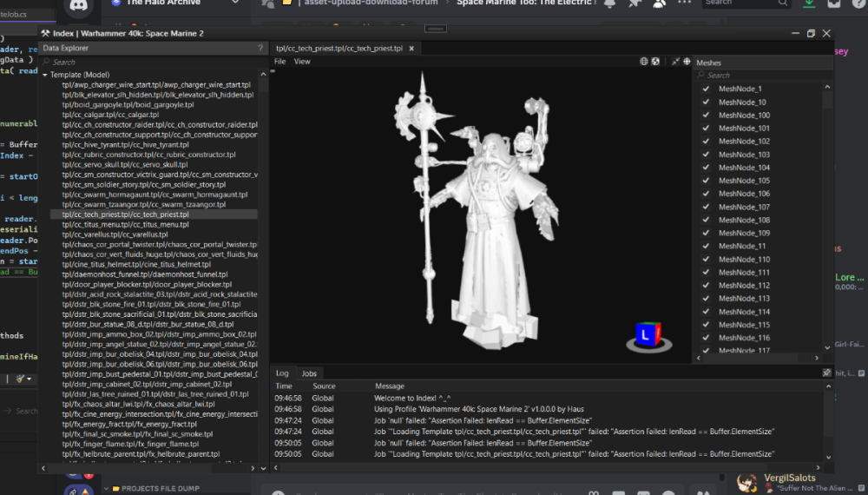Open tpl/cc_hive_tyrant.tpl template entry
This screenshot has height=495, width=868.
(125, 144)
